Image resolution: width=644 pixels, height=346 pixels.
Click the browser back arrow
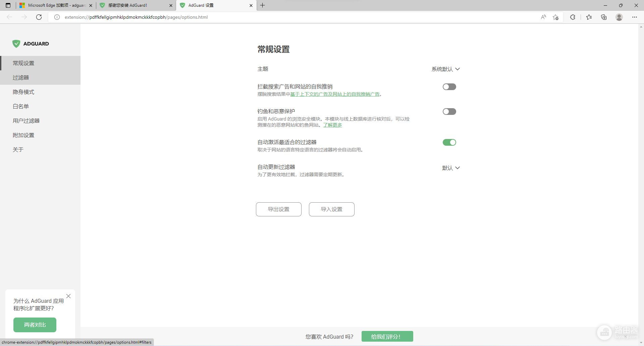(x=9, y=17)
